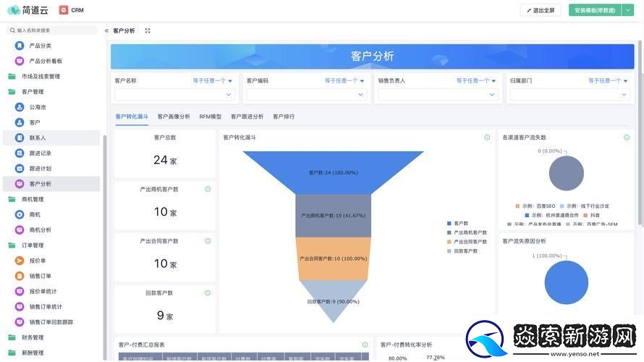Toggle 回款客户数 funnel legend swatch

click(x=449, y=251)
